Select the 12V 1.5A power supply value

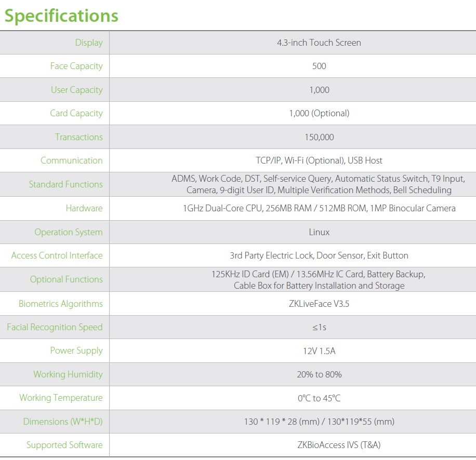pos(319,351)
